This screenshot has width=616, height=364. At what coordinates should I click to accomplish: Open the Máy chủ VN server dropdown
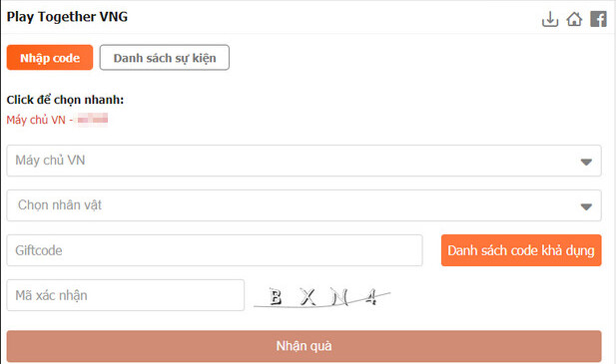(x=305, y=161)
